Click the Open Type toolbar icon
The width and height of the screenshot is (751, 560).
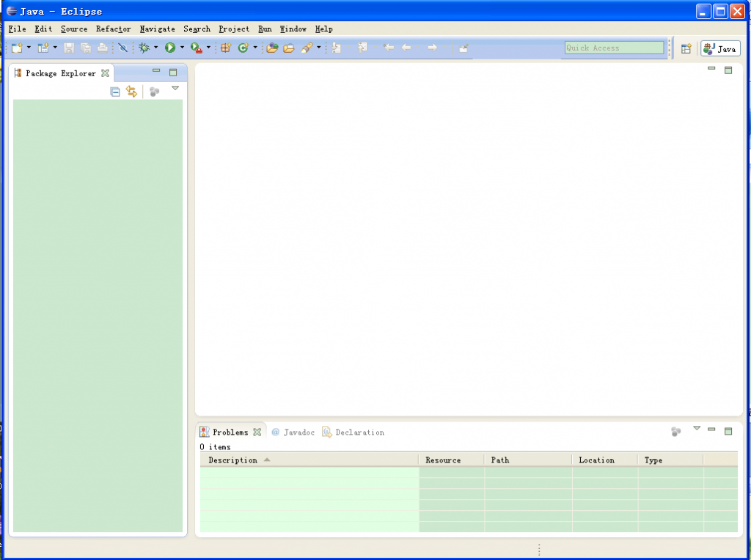tap(272, 48)
